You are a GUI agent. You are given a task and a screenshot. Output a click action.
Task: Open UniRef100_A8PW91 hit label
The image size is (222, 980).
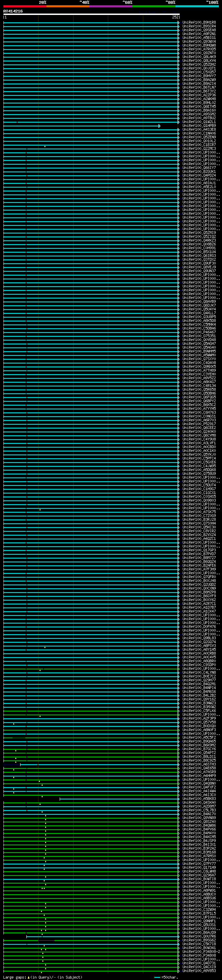(199, 890)
